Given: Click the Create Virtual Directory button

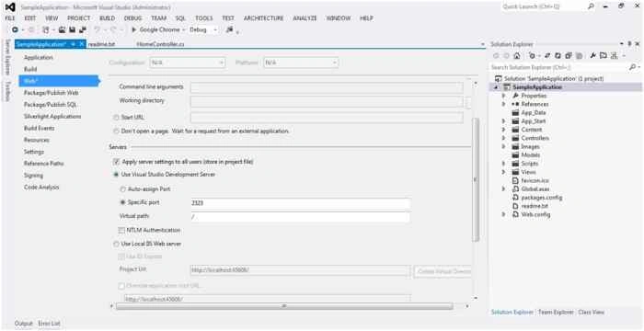Looking at the screenshot, I should pos(443,271).
